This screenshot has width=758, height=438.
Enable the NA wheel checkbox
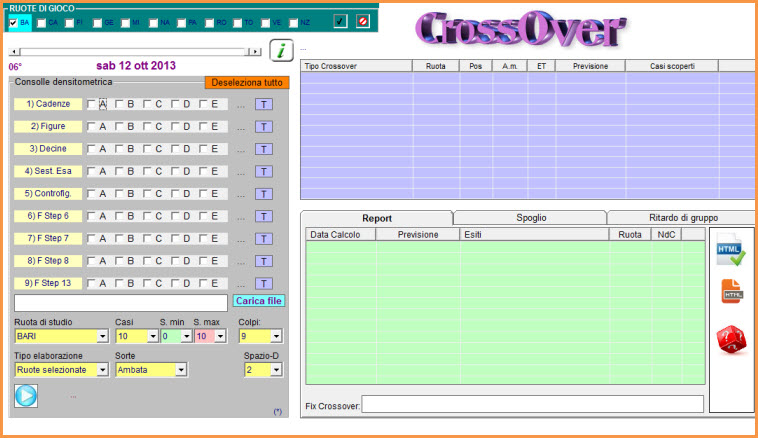[154, 23]
